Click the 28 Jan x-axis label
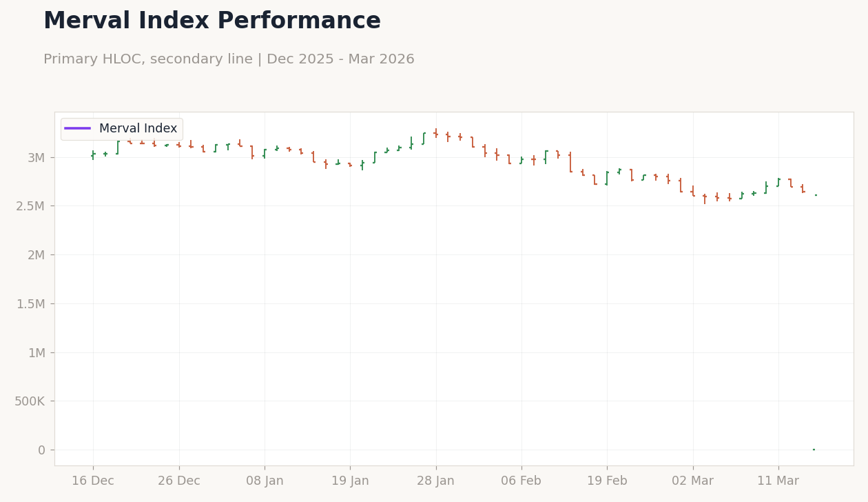The width and height of the screenshot is (868, 502). (x=435, y=481)
